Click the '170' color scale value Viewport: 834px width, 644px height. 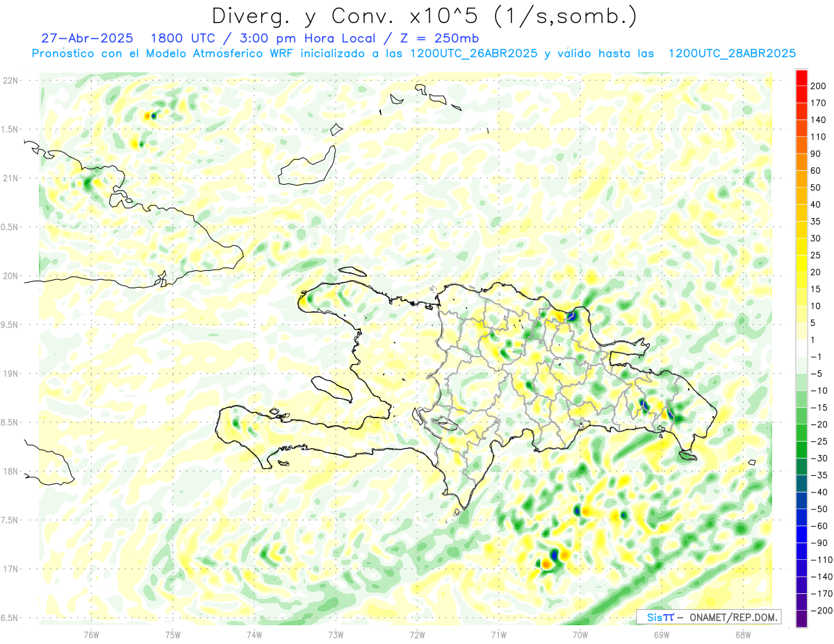click(x=818, y=103)
